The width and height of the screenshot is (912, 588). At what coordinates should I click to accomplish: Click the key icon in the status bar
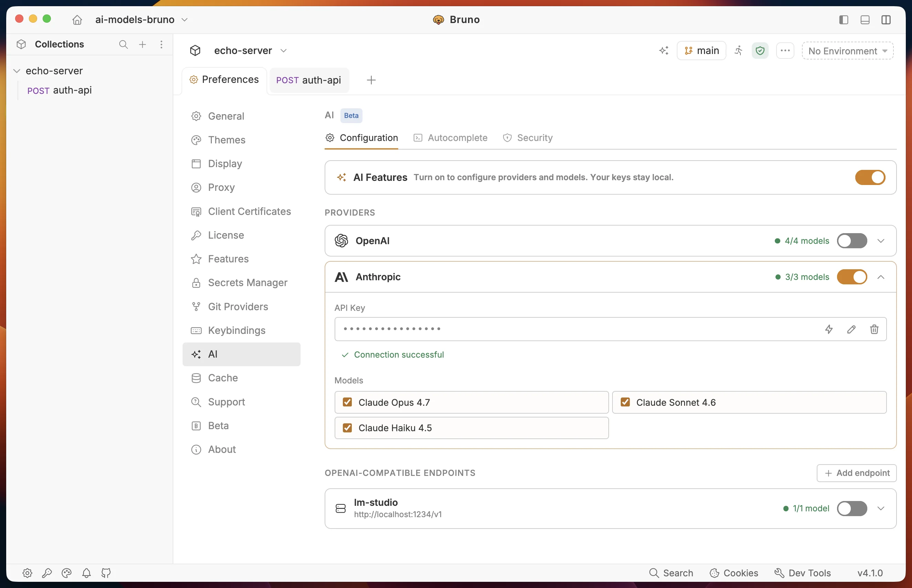(x=47, y=573)
